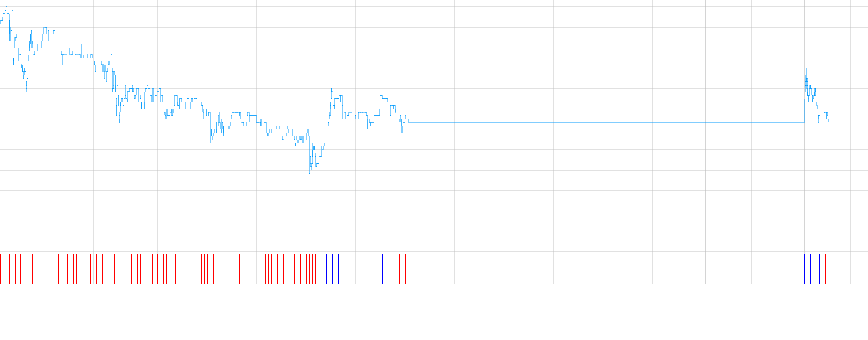Click the lone red marker between blue groups
The width and height of the screenshot is (868, 340).
pyautogui.click(x=368, y=269)
